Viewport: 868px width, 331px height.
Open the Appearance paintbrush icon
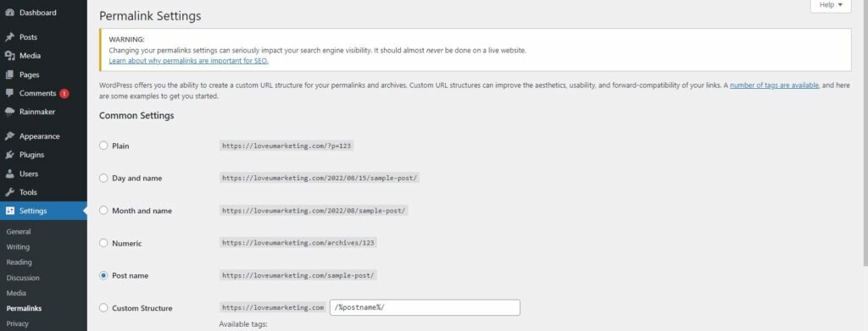(x=9, y=136)
